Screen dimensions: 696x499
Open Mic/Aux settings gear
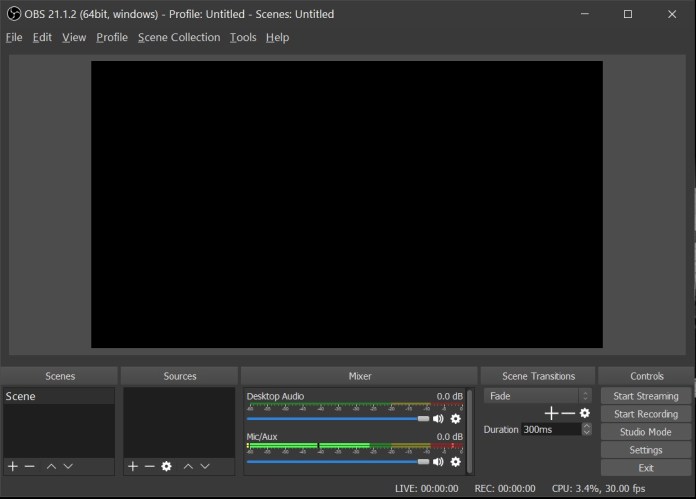(x=456, y=461)
